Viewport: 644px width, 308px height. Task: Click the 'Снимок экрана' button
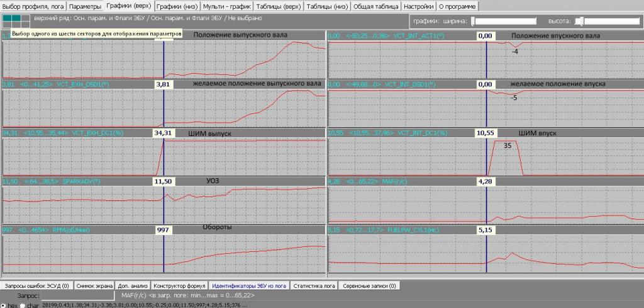(x=94, y=286)
